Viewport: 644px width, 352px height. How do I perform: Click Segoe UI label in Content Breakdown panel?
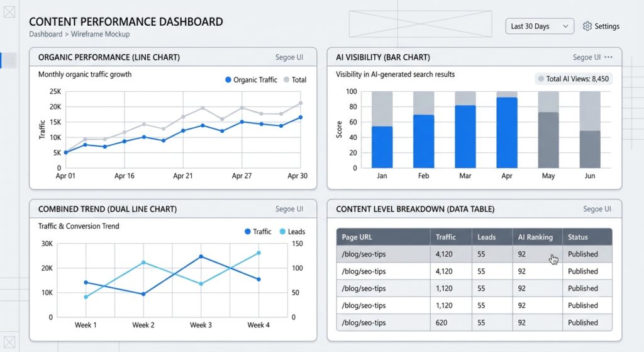pos(597,209)
